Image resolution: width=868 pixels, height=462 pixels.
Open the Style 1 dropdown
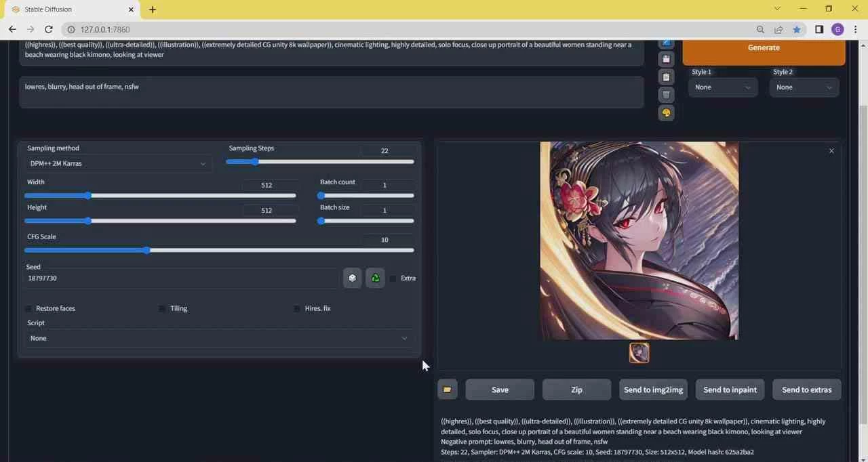[722, 87]
